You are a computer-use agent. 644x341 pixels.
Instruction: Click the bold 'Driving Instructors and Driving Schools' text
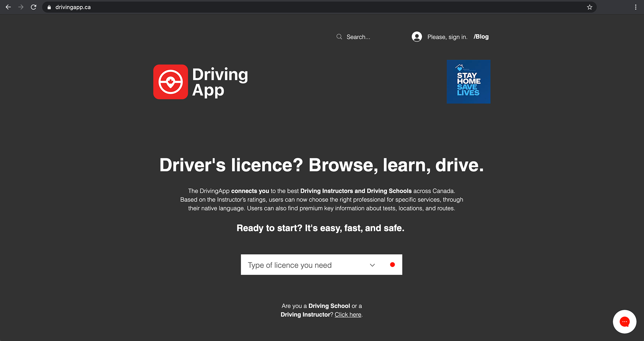point(356,191)
